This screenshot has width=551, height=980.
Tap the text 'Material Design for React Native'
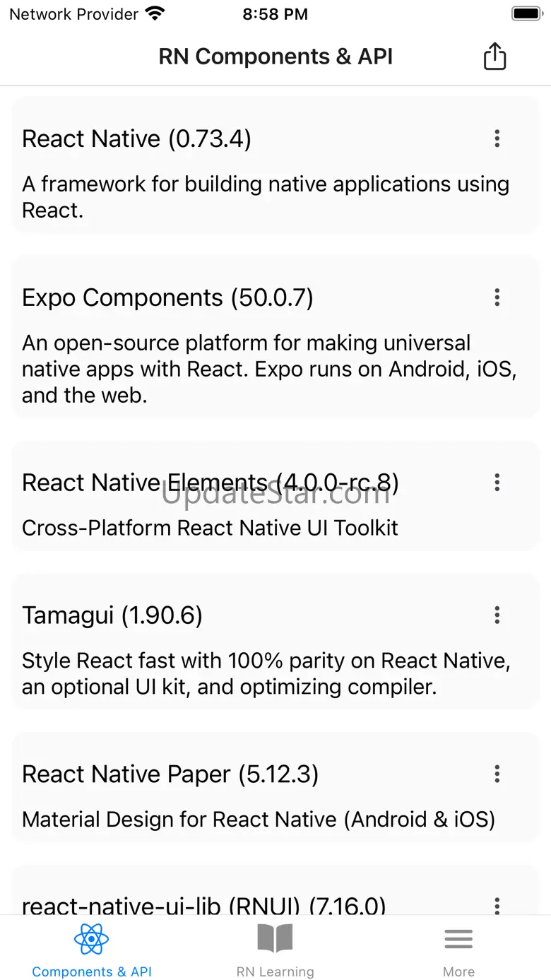pos(259,820)
